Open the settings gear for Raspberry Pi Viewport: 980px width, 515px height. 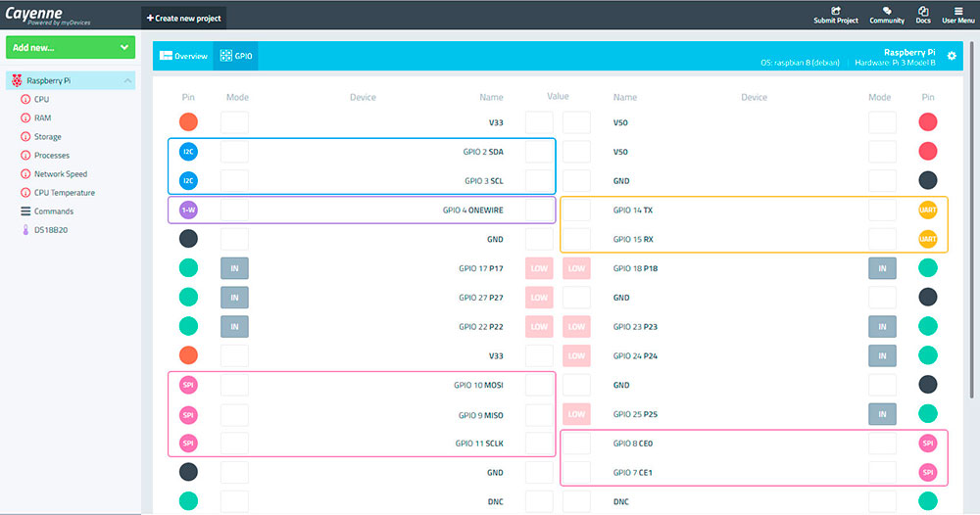click(x=952, y=57)
